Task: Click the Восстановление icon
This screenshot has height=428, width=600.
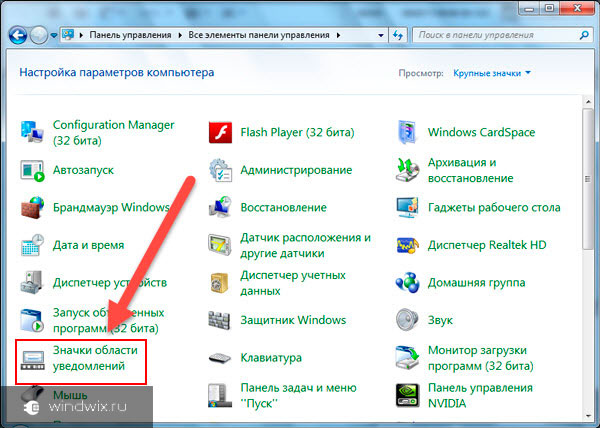Action: pyautogui.click(x=220, y=208)
